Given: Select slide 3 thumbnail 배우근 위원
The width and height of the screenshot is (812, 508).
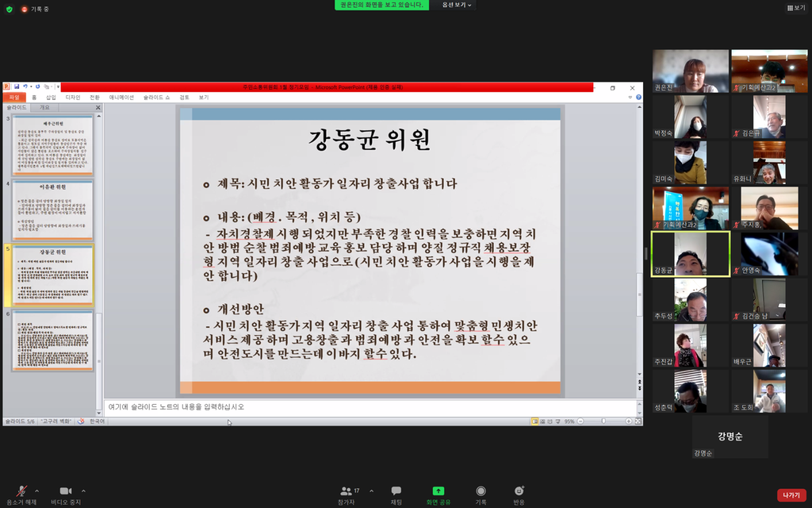Looking at the screenshot, I should 52,145.
